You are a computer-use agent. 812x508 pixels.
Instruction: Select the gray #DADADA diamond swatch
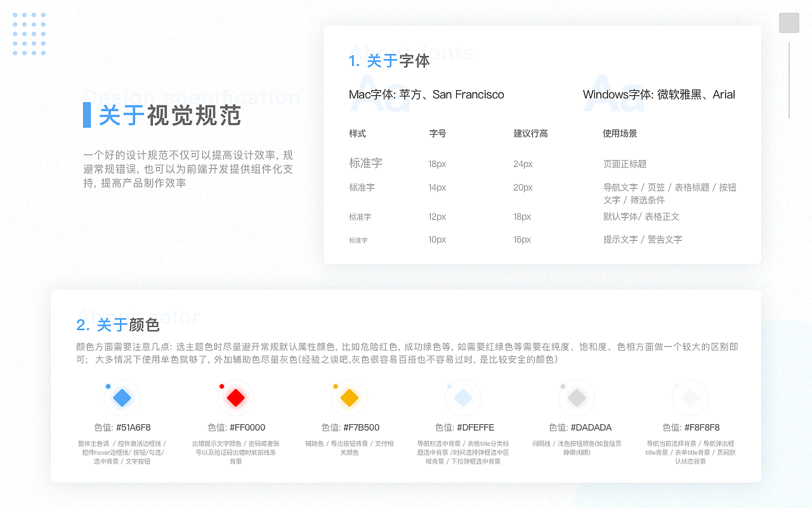point(577,397)
